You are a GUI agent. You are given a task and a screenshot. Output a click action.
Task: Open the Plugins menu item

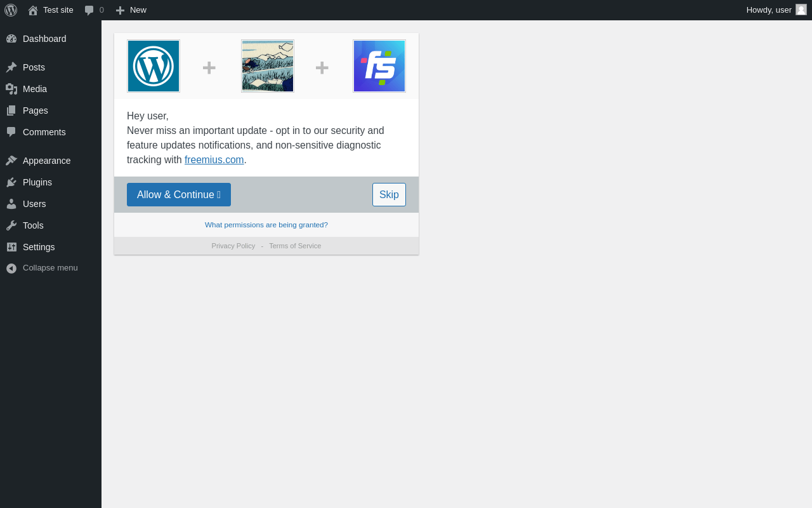[37, 182]
